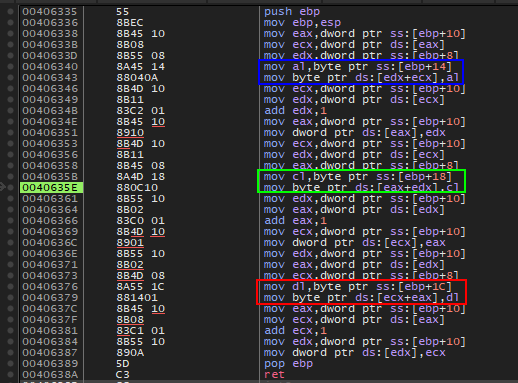Set breakpoint dot on row 00406343
Screen dimensions: 518x383
(10, 78)
